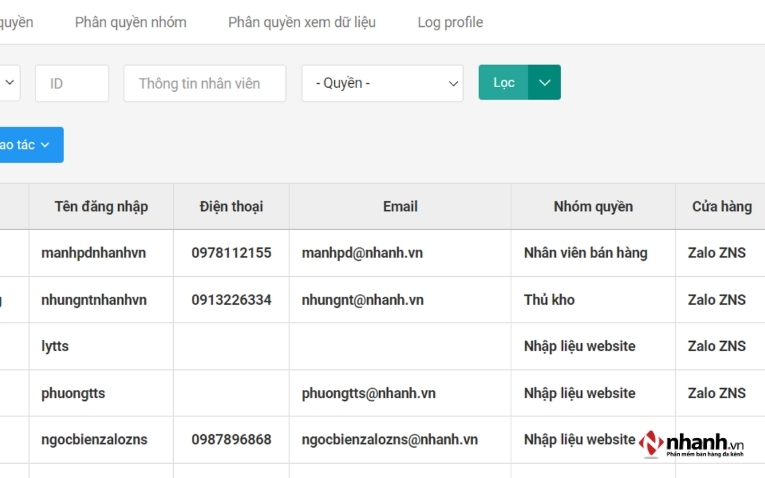This screenshot has width=765, height=478.
Task: Click email phuongtts@nhanh.vn
Action: pyautogui.click(x=368, y=393)
